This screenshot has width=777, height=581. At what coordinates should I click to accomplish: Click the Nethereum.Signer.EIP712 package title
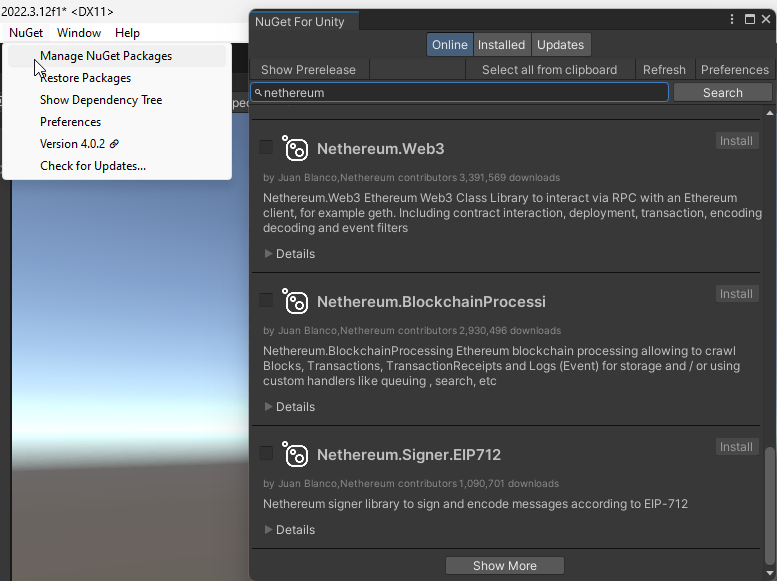(x=409, y=455)
